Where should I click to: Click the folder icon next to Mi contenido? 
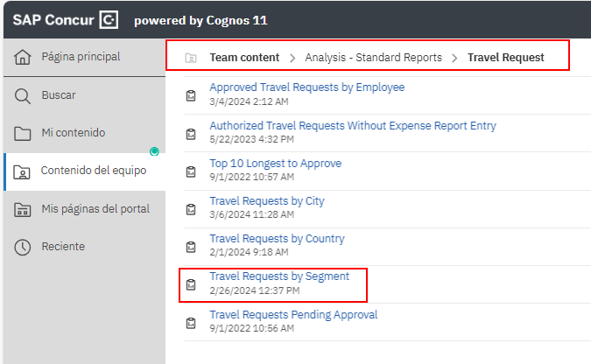(x=22, y=133)
